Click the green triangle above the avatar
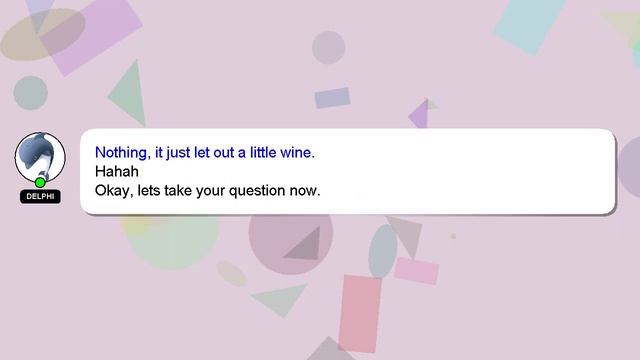Screen dimensions: 640x360 click(x=130, y=93)
